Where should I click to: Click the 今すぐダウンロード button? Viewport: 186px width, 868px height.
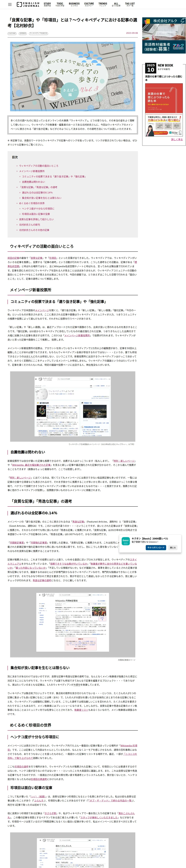[x=156, y=548]
